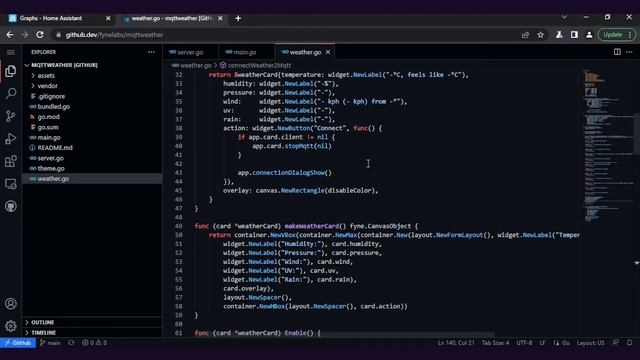Screen dimensions: 640x360
Task: Open server.go in the file tree
Action: [x=92, y=158]
